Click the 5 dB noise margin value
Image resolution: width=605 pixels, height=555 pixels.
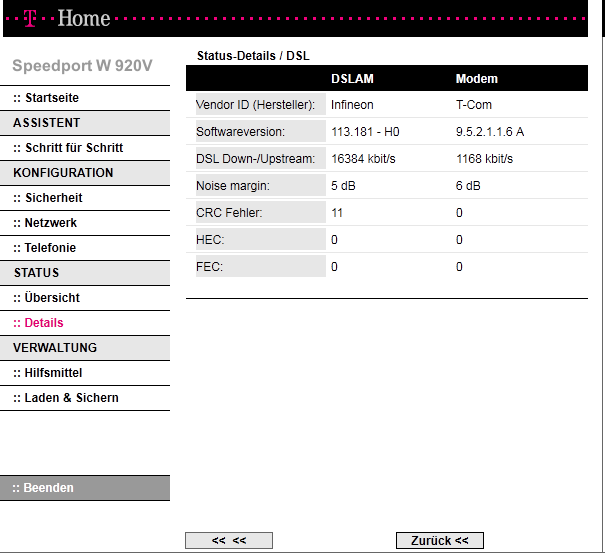343,186
